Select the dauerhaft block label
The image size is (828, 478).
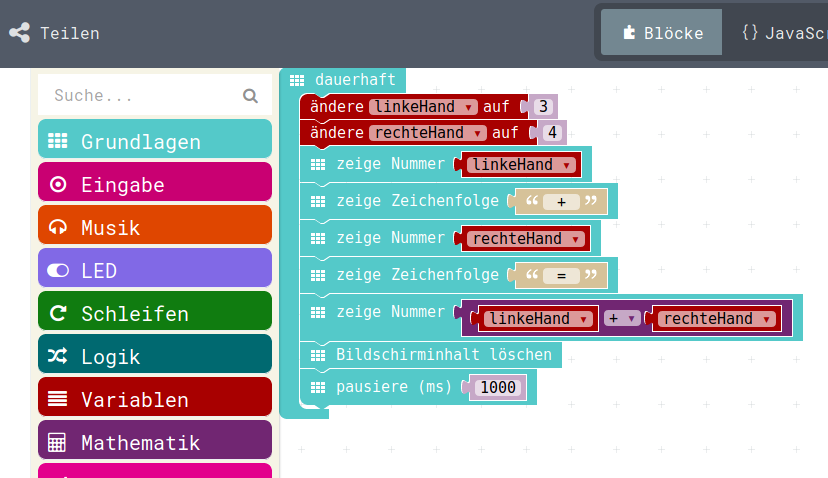355,80
